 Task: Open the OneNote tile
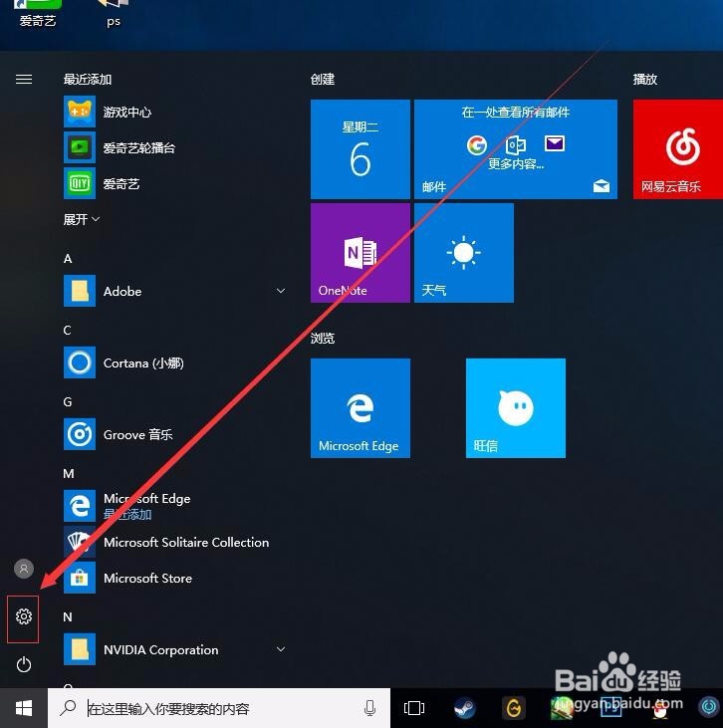(361, 253)
